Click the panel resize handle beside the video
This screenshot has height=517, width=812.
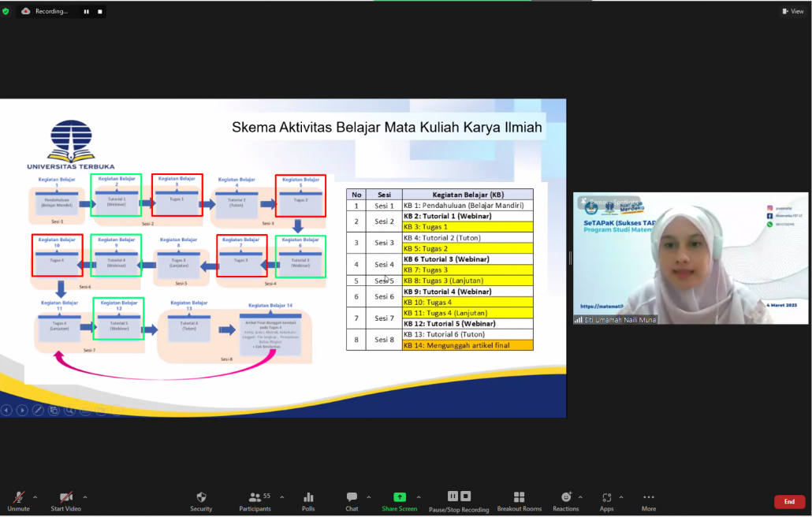click(570, 258)
